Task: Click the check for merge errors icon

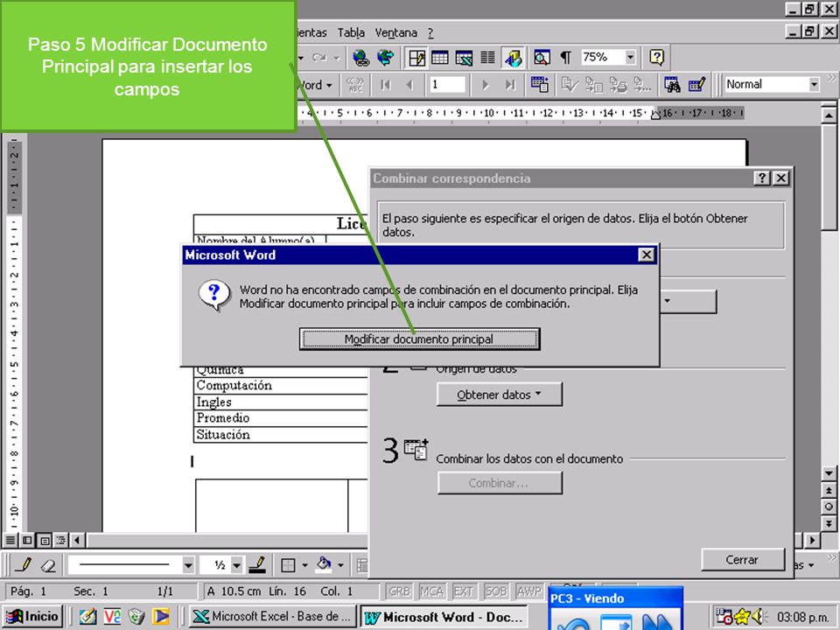Action: (569, 85)
